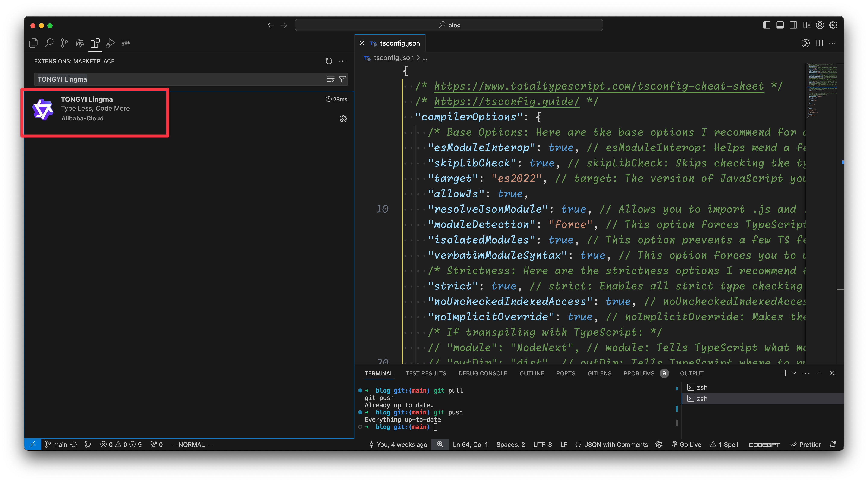
Task: Switch to the Problems tab
Action: point(639,373)
